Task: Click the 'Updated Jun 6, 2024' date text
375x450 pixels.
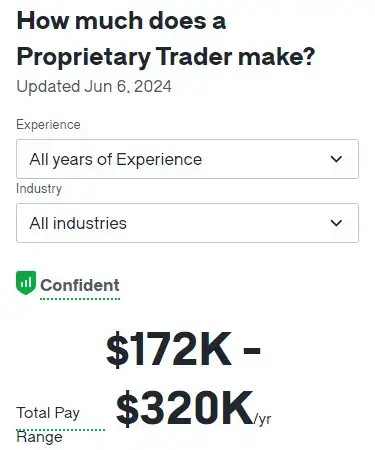Action: [x=94, y=86]
